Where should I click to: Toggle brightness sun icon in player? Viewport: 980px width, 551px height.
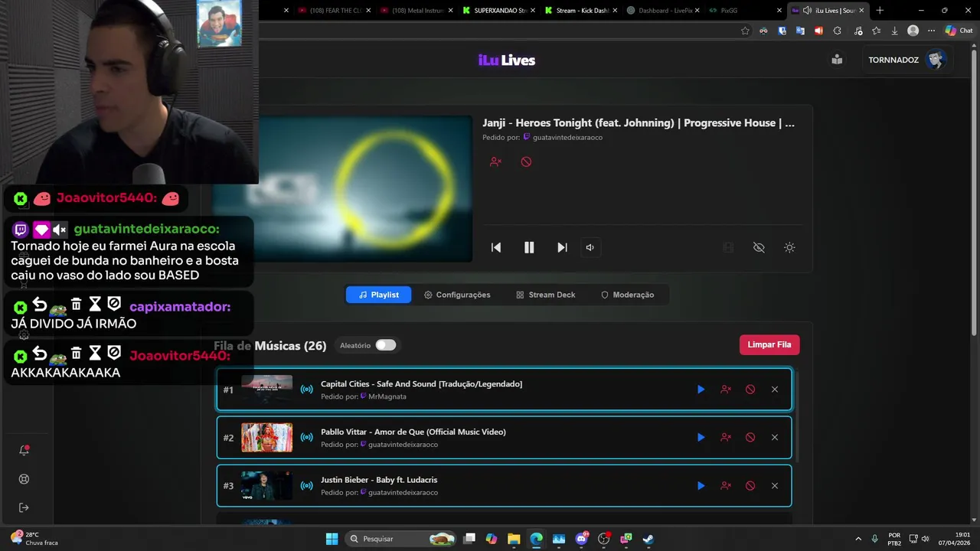tap(789, 247)
